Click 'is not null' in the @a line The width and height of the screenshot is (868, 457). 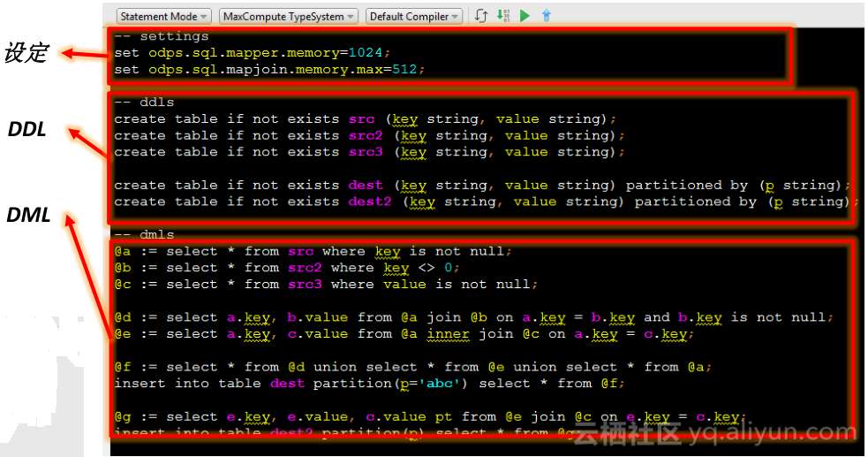click(x=457, y=252)
